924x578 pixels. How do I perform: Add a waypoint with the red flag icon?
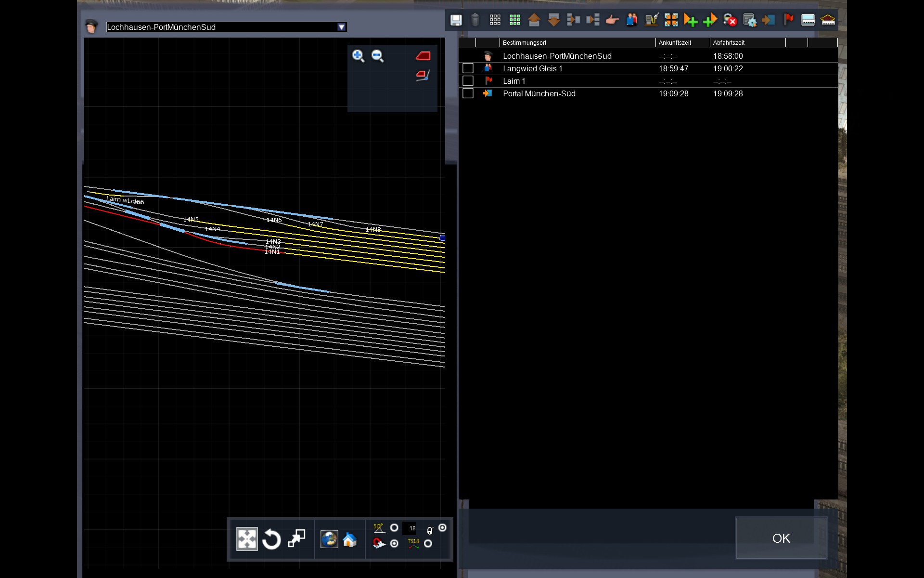click(x=789, y=20)
